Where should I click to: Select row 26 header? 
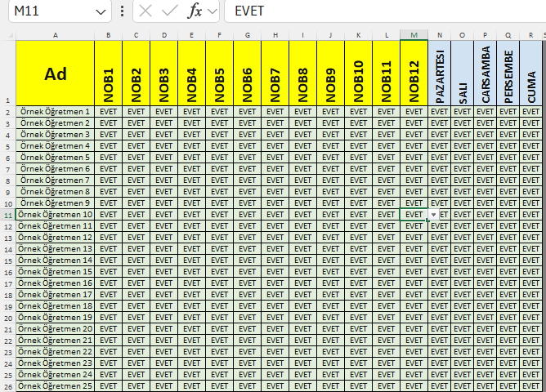[8, 386]
